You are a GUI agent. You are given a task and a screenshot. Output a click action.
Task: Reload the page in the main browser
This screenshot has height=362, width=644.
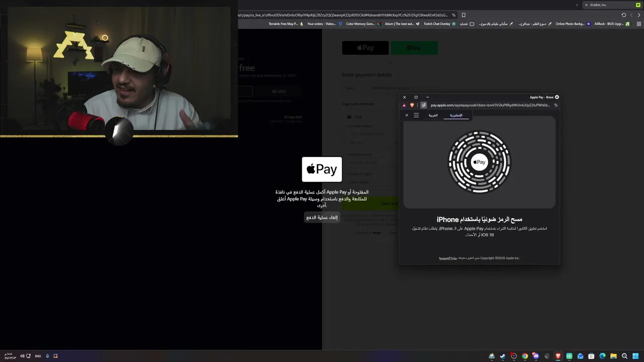pyautogui.click(x=624, y=15)
